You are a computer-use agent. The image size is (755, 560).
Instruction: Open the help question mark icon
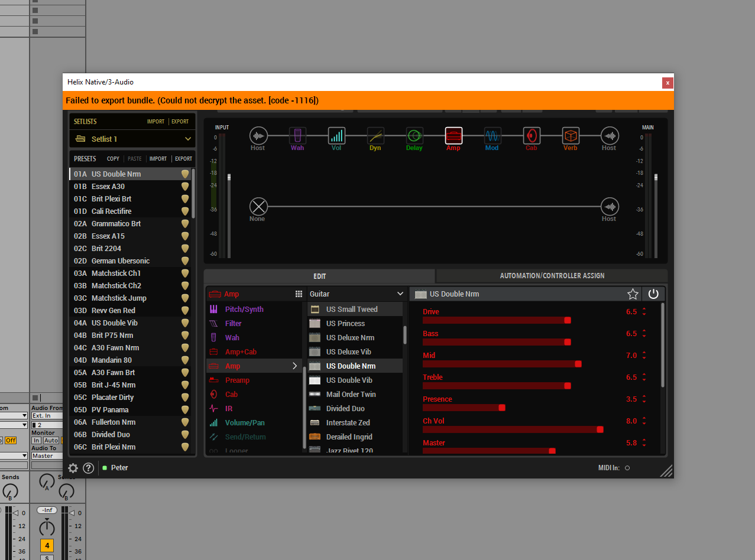[x=89, y=468]
